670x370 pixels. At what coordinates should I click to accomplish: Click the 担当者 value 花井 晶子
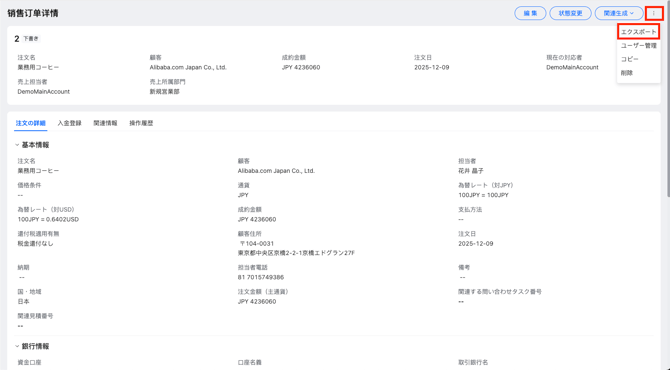click(471, 171)
